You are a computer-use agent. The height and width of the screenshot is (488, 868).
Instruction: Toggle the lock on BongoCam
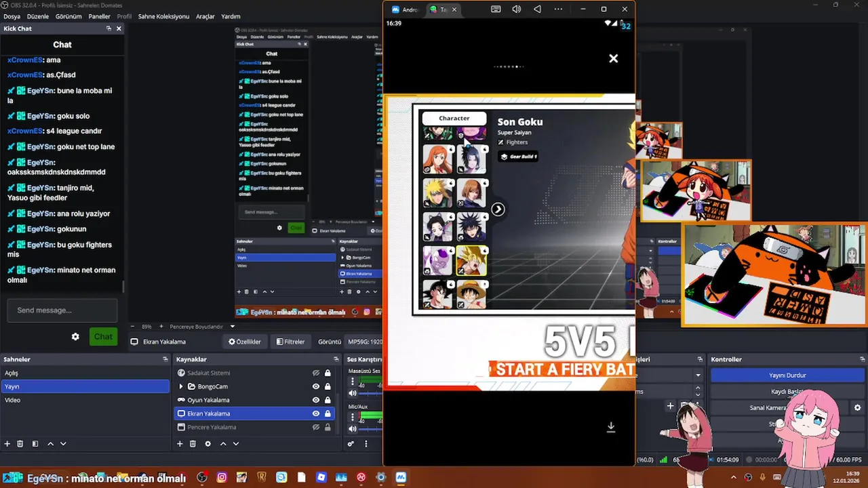point(328,386)
